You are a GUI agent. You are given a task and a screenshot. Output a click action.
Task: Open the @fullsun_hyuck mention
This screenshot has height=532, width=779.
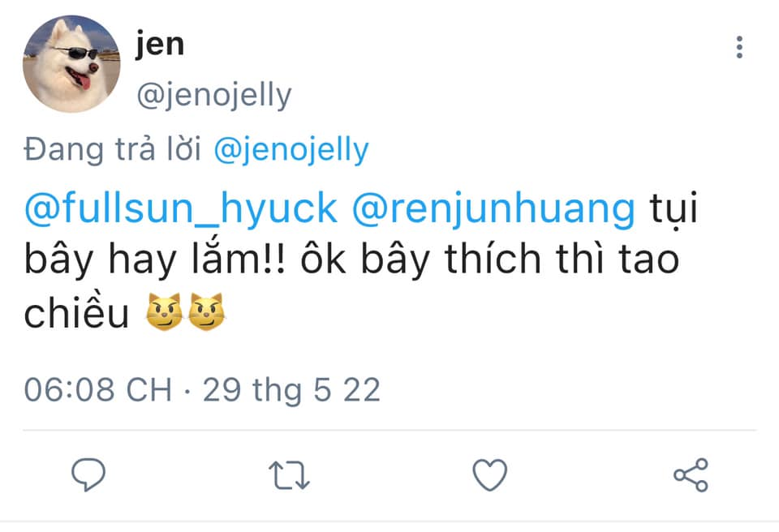pos(180,209)
